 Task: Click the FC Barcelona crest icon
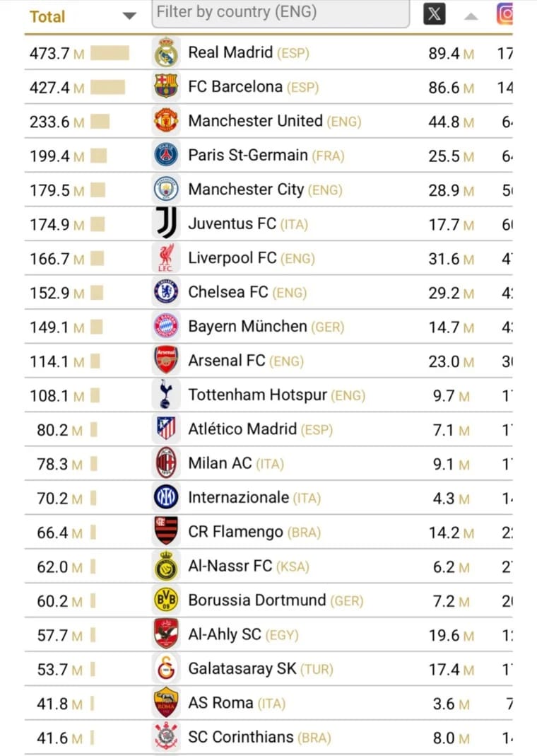coord(166,86)
